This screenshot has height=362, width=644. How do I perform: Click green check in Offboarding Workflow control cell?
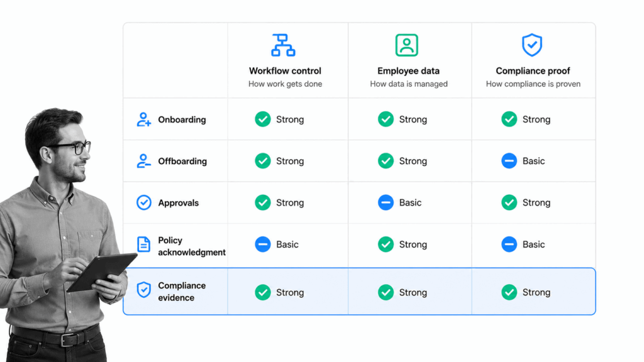pos(263,161)
